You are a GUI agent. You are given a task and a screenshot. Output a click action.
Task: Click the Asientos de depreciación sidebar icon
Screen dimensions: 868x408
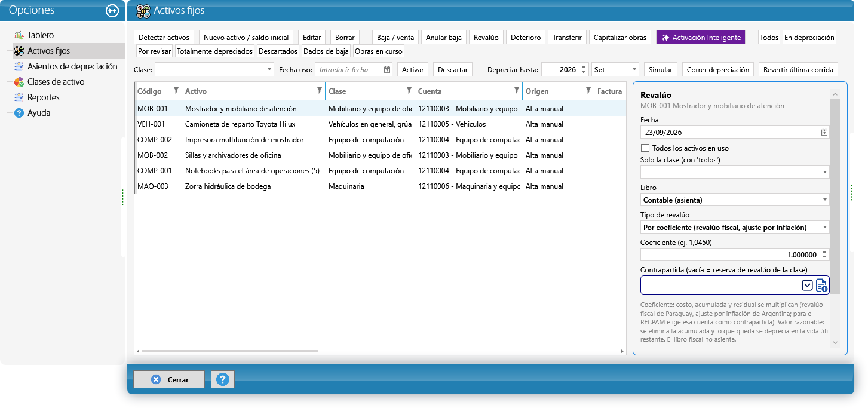pos(19,66)
